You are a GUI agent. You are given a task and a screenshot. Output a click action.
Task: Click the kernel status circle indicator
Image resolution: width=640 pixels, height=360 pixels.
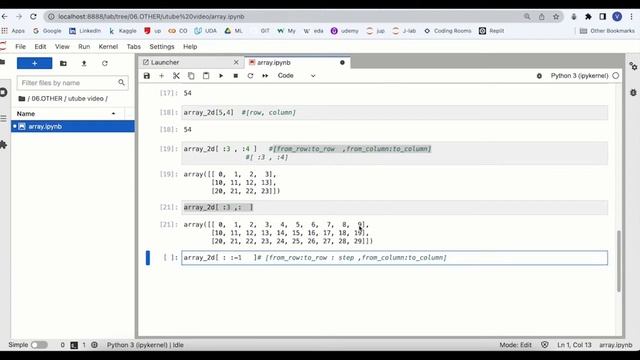(616, 76)
